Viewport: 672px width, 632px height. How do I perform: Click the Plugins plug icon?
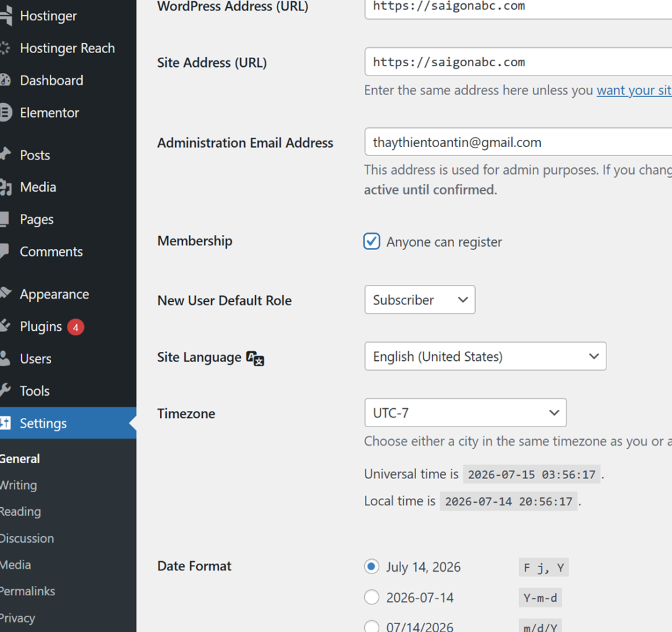coord(5,326)
